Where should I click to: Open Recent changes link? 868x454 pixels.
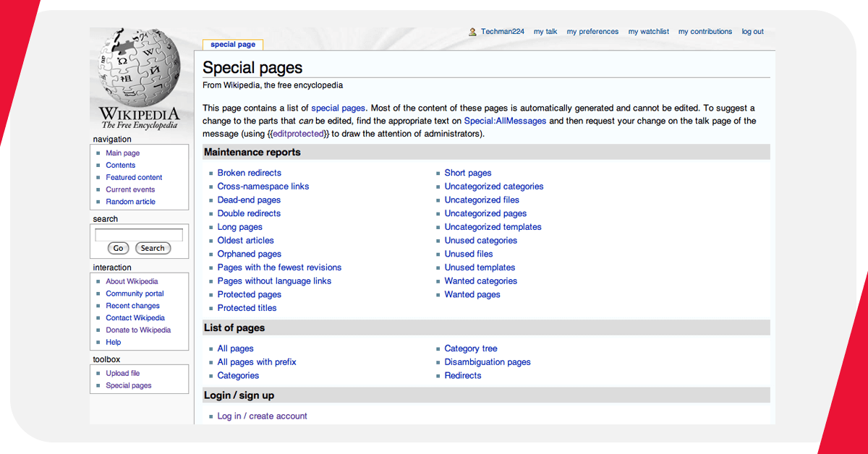coord(133,307)
